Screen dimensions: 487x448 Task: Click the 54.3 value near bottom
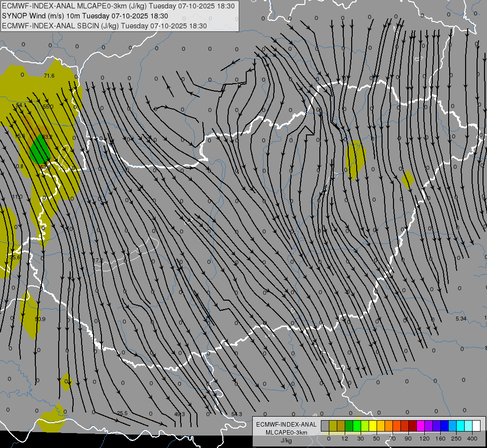237,414
